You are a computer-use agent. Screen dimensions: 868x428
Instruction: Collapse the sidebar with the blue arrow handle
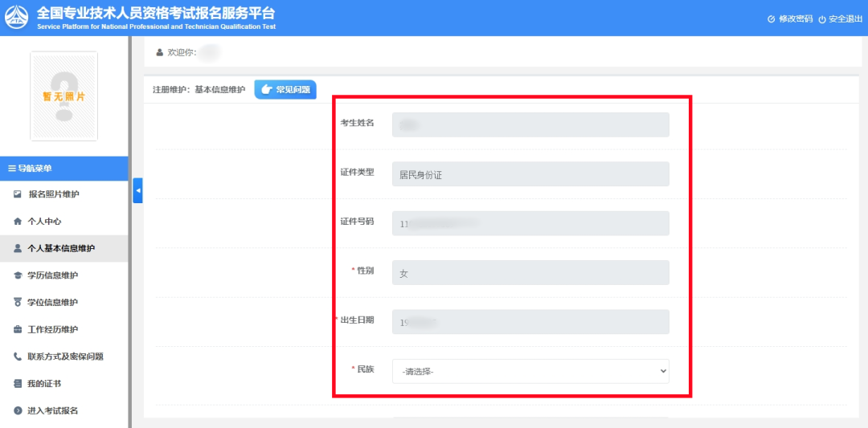(137, 190)
